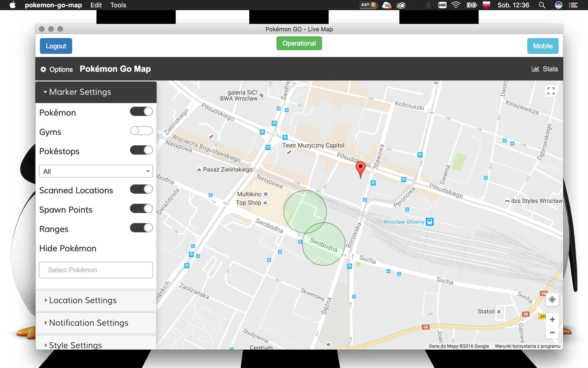Click Wrocław Główny train station icon

click(x=430, y=222)
